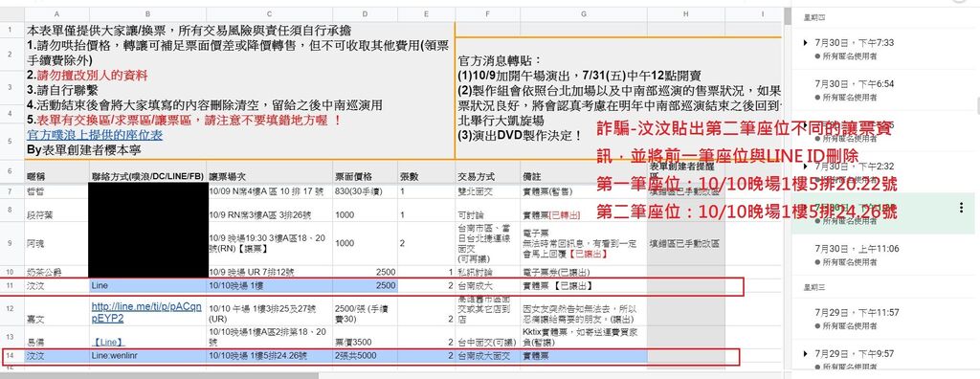Viewport: 980px width, 379px height.
Task: Expand the July 30 2:32 version group
Action: tap(806, 167)
